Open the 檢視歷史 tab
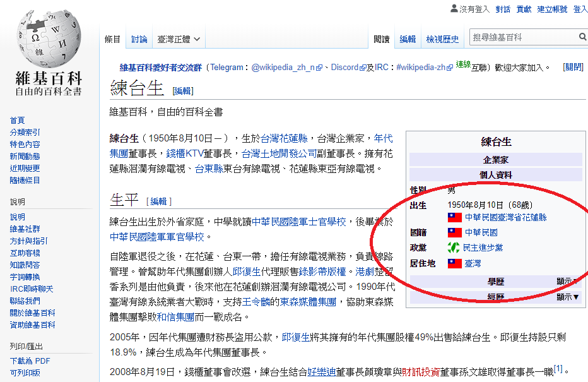 click(442, 39)
